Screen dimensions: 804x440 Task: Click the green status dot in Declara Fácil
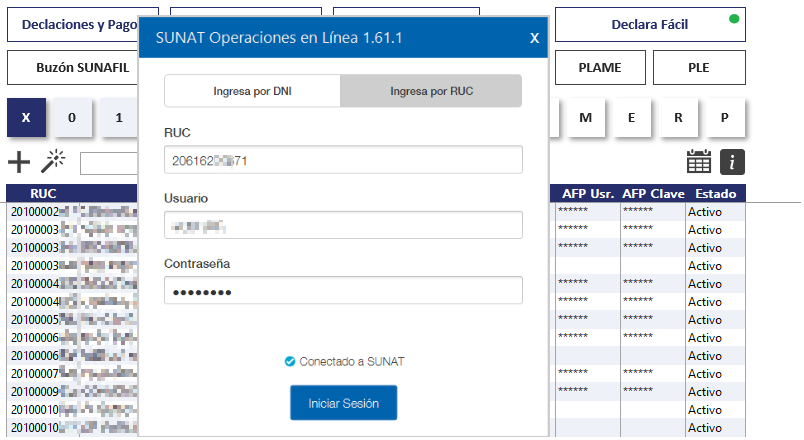coord(734,19)
